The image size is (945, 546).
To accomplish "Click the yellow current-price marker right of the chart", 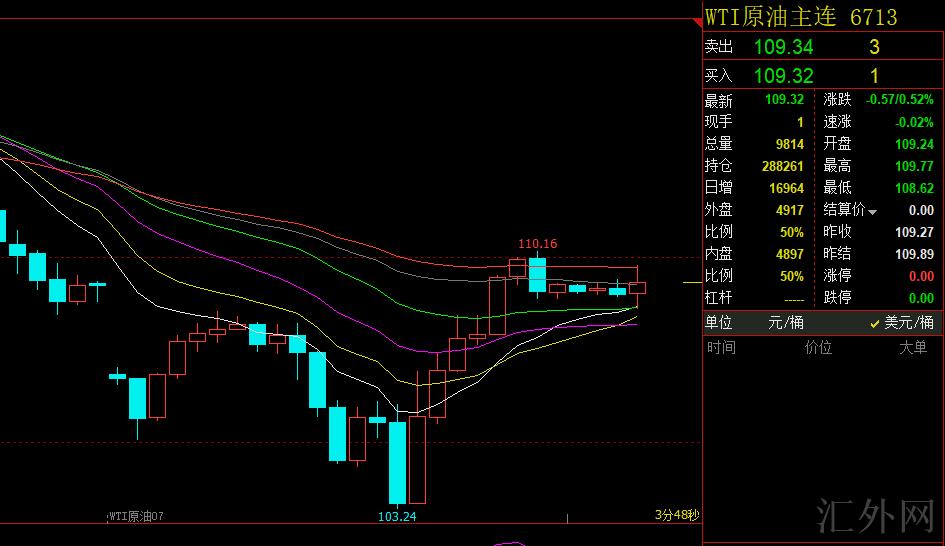I will tap(692, 283).
